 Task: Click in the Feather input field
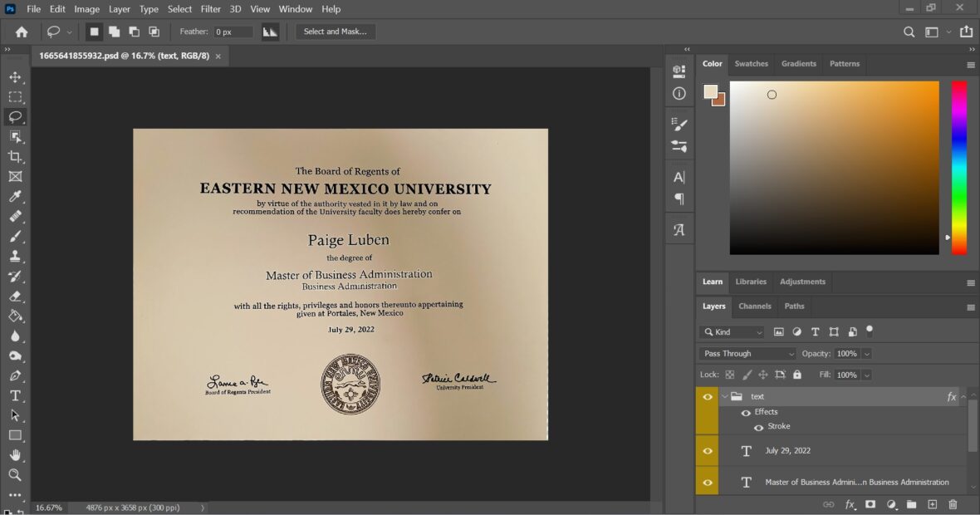(233, 32)
